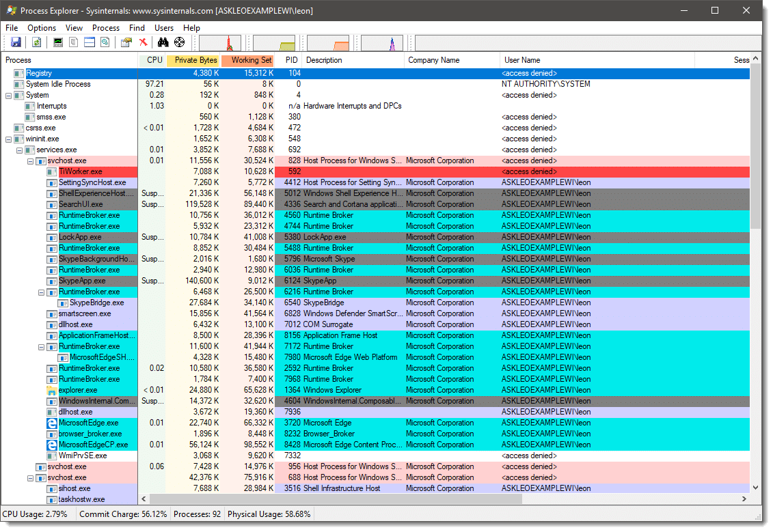Select the LockApp.exe process

click(80, 238)
